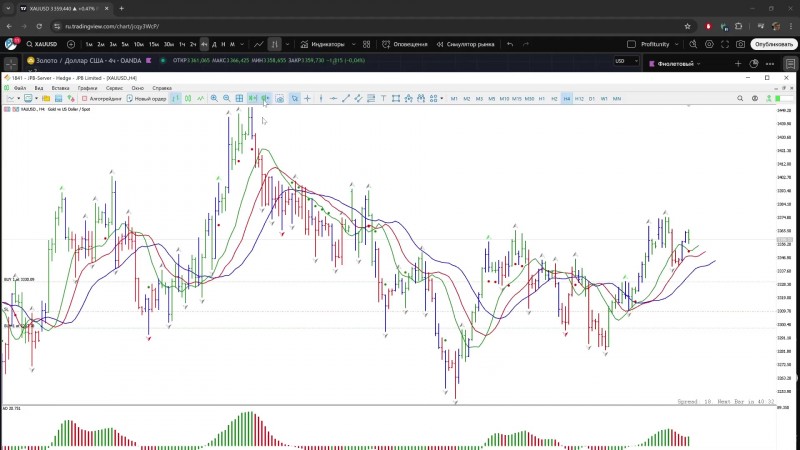Select the Fibonacci retracement tool

coord(371,98)
